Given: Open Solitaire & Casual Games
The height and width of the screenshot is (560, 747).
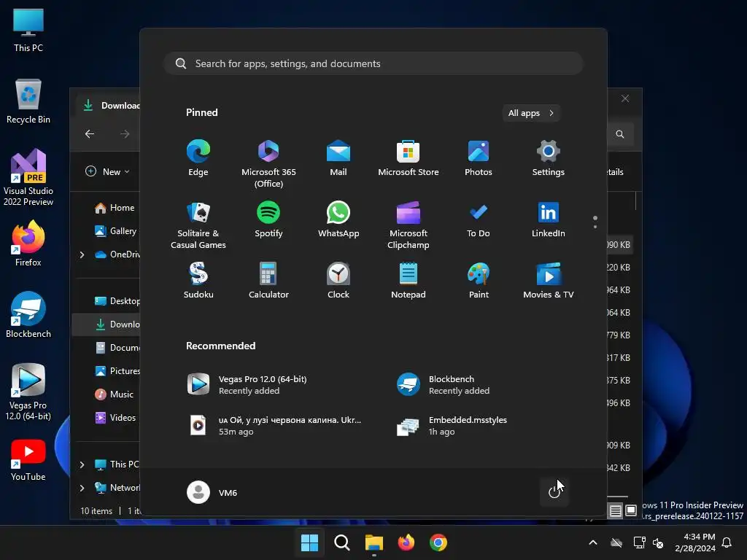Looking at the screenshot, I should pos(198,225).
